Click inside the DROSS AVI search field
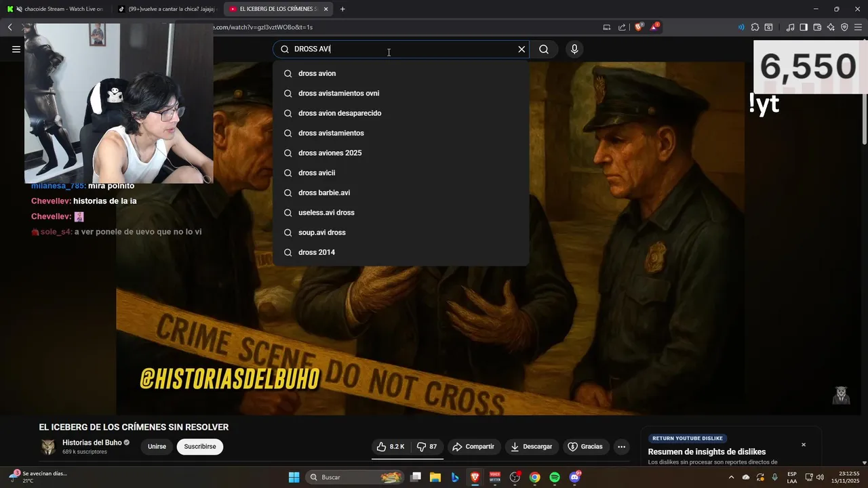The height and width of the screenshot is (488, 868). [400, 49]
